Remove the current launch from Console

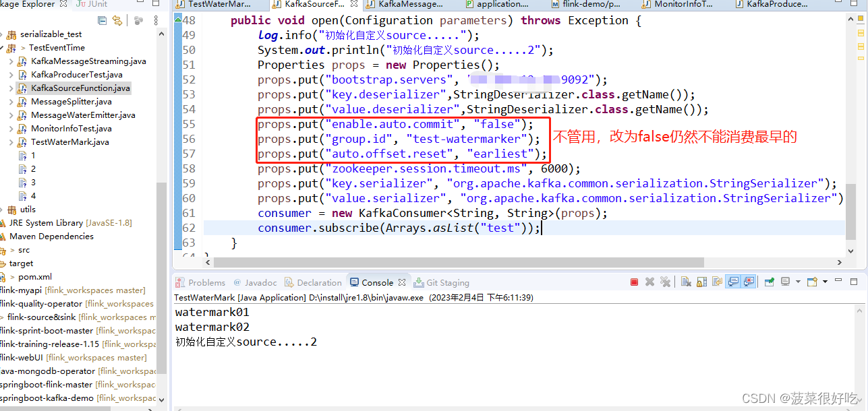click(649, 282)
